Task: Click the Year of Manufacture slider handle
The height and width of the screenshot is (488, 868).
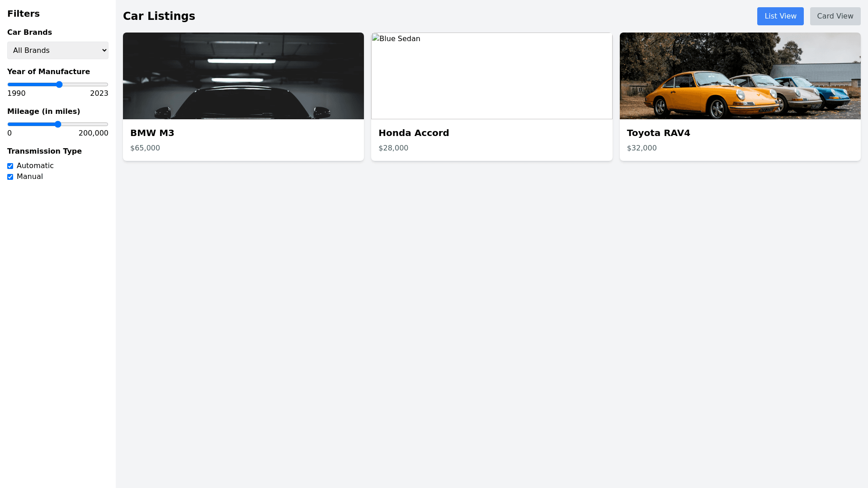Action: (59, 84)
